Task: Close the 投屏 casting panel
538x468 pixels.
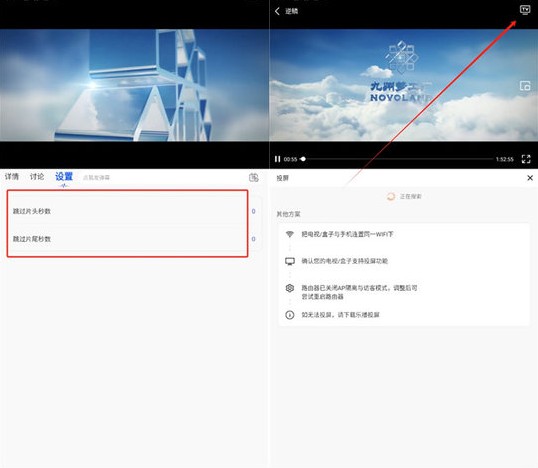Action: click(530, 178)
